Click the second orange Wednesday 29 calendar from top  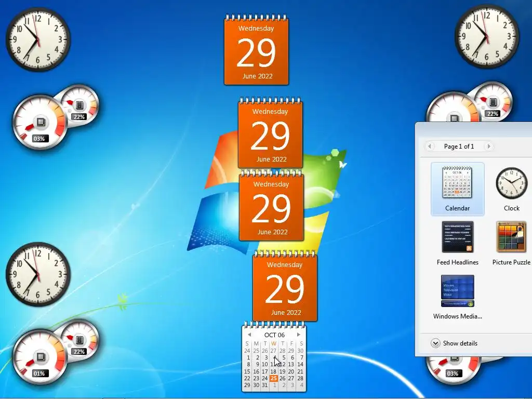point(270,132)
